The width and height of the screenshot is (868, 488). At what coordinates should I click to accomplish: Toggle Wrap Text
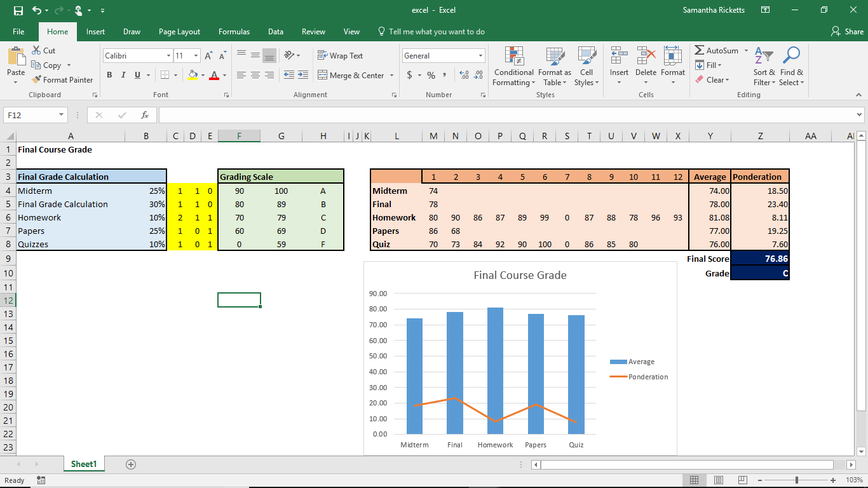340,56
